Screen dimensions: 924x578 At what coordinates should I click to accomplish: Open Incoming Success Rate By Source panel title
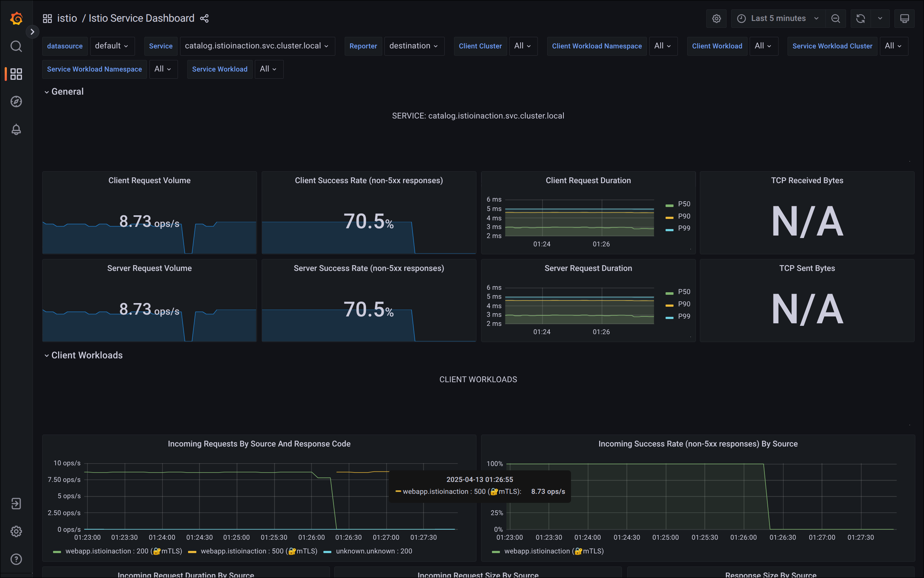(x=698, y=444)
